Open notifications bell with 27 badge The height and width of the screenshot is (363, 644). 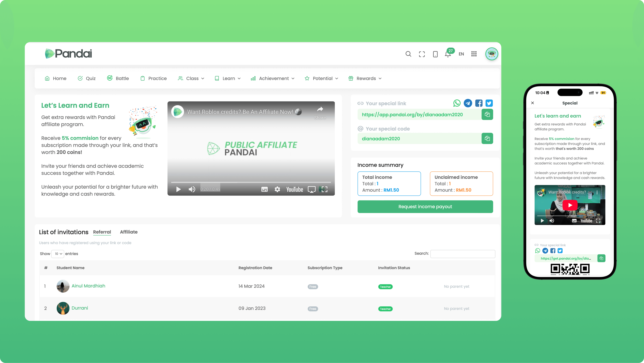(x=448, y=54)
